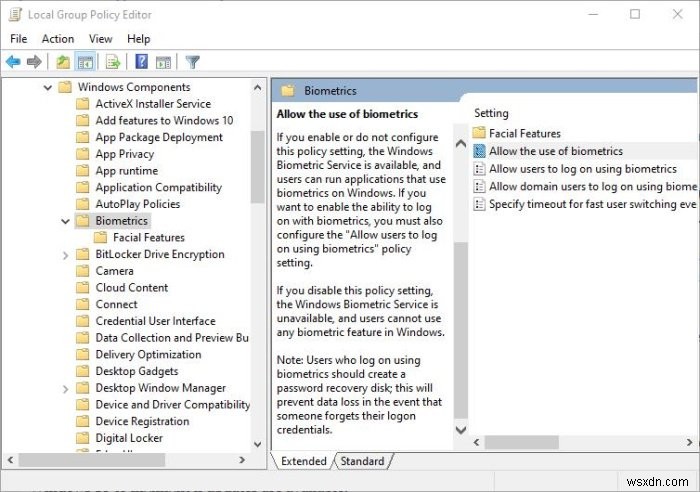
Task: Select Specify timeout for fast user switching
Action: [x=592, y=204]
